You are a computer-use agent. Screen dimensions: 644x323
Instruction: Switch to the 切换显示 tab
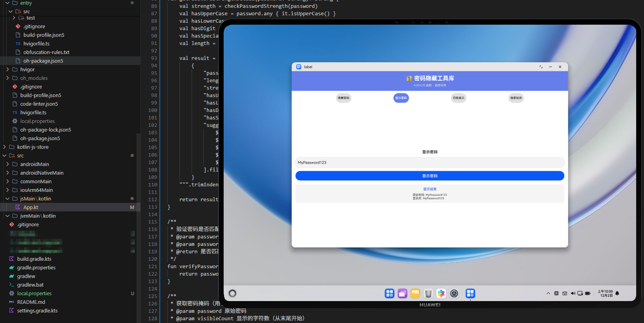[x=459, y=98]
